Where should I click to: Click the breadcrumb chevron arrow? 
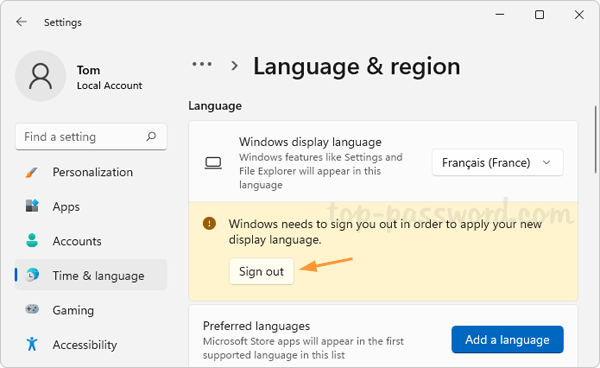tap(235, 66)
